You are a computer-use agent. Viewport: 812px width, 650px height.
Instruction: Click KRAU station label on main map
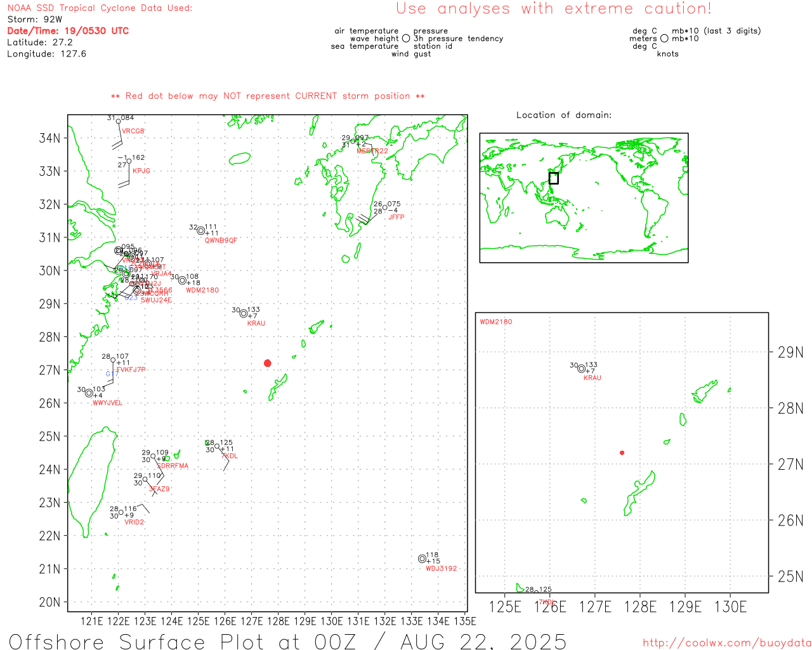(256, 323)
